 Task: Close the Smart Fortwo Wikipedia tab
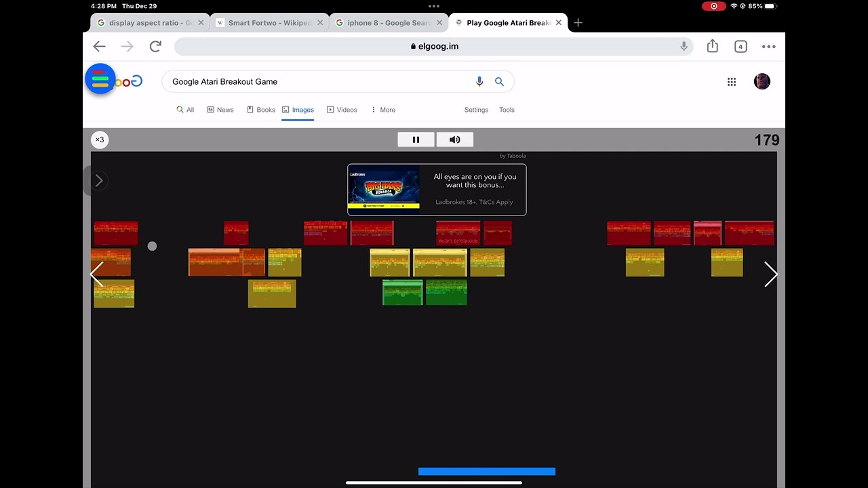coord(320,22)
